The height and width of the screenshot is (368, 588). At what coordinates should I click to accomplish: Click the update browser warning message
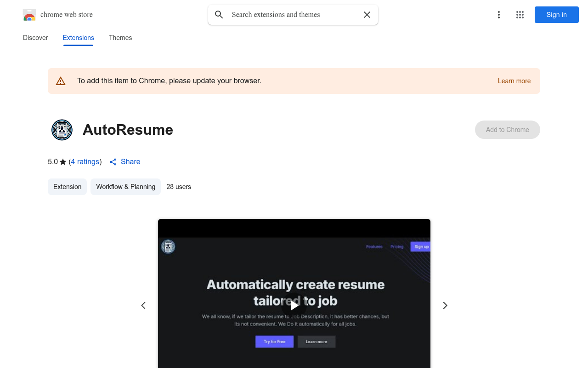[x=169, y=81]
